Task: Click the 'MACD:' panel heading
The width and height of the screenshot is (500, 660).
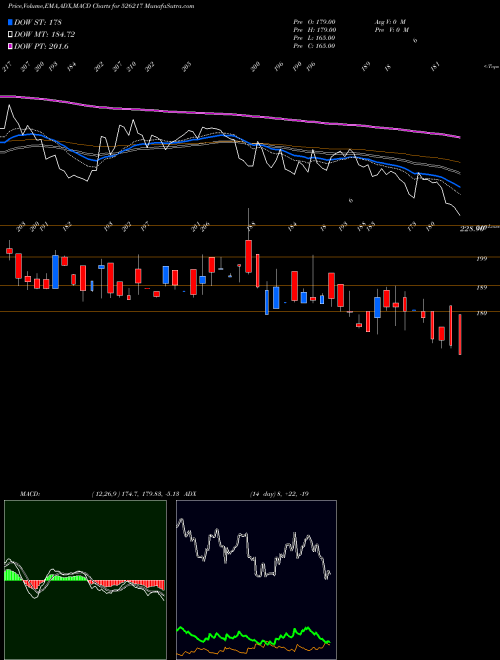Action: 30,494
